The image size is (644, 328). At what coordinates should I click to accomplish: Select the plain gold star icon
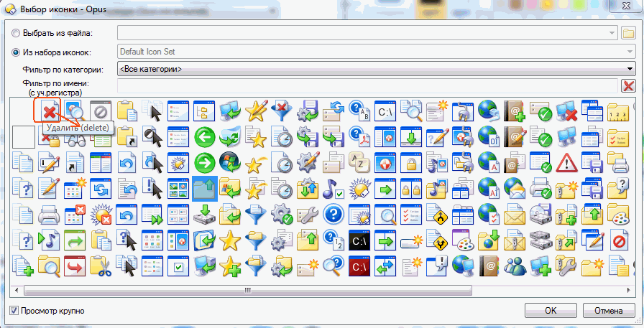coord(230,240)
